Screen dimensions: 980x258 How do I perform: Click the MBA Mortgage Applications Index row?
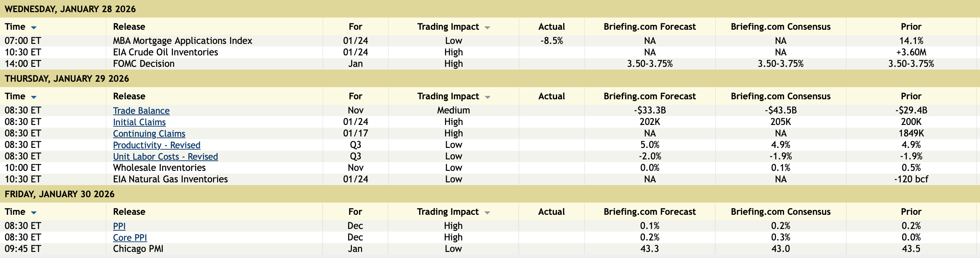click(182, 41)
